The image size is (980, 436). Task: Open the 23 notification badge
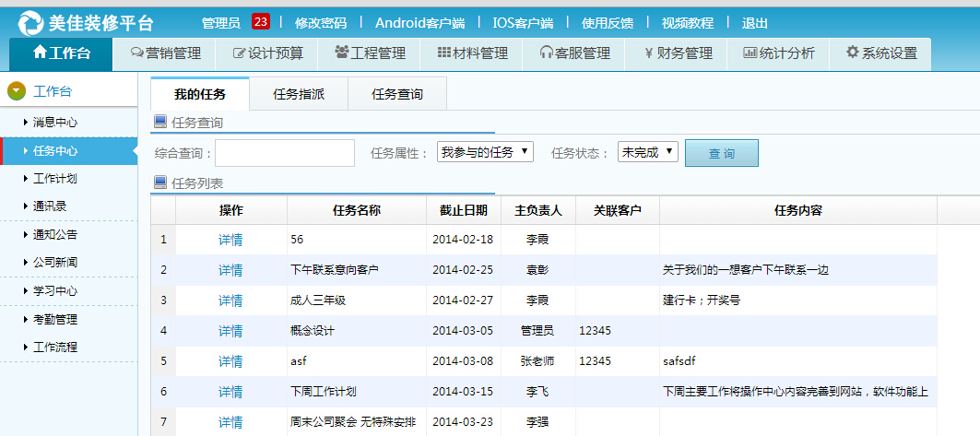[260, 22]
